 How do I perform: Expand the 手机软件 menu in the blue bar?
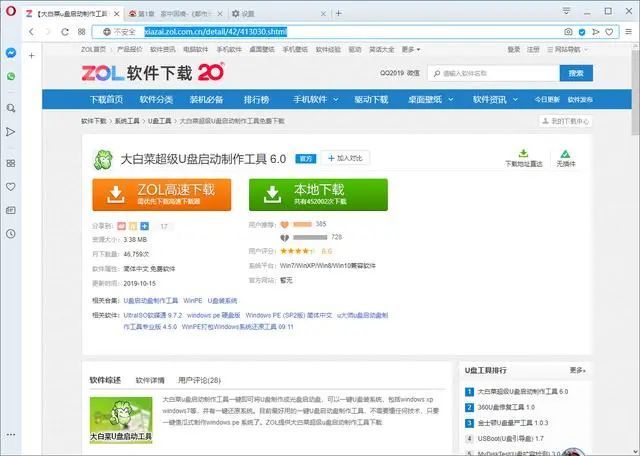(x=316, y=99)
